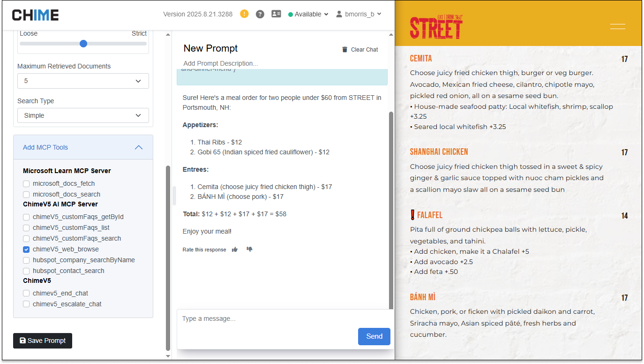Image resolution: width=644 pixels, height=364 pixels.
Task: Click the BÁNH MÌ menu heading
Action: (423, 297)
